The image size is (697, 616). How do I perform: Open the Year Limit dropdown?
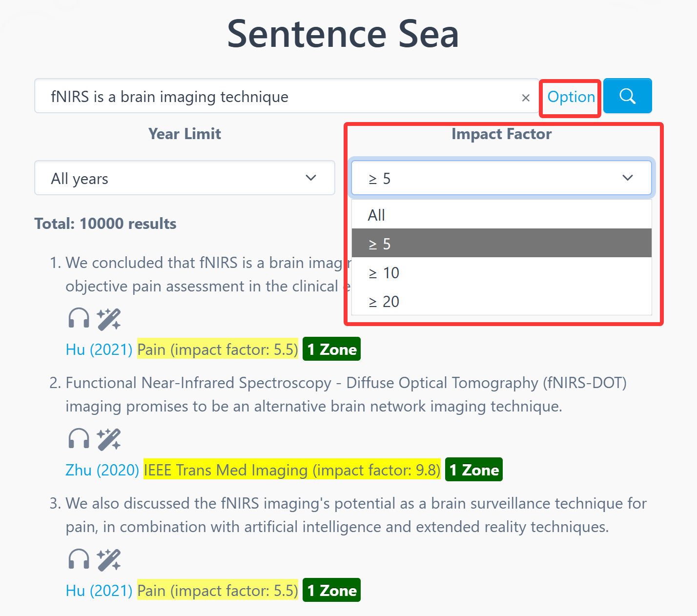click(x=184, y=178)
